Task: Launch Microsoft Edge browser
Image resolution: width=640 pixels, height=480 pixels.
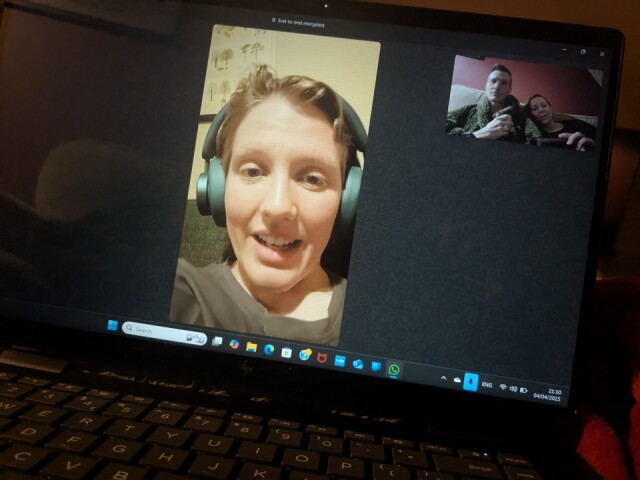Action: point(269,350)
